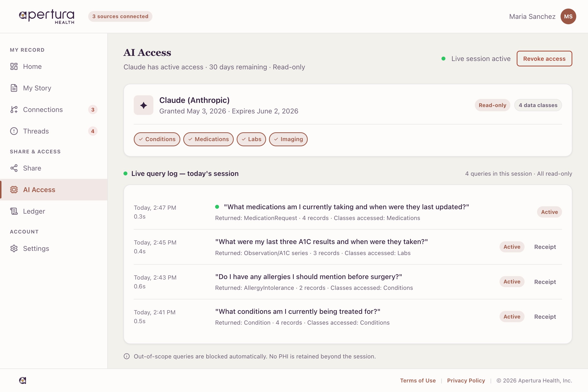
Task: Click Active badge on conditions query
Action: 512,317
